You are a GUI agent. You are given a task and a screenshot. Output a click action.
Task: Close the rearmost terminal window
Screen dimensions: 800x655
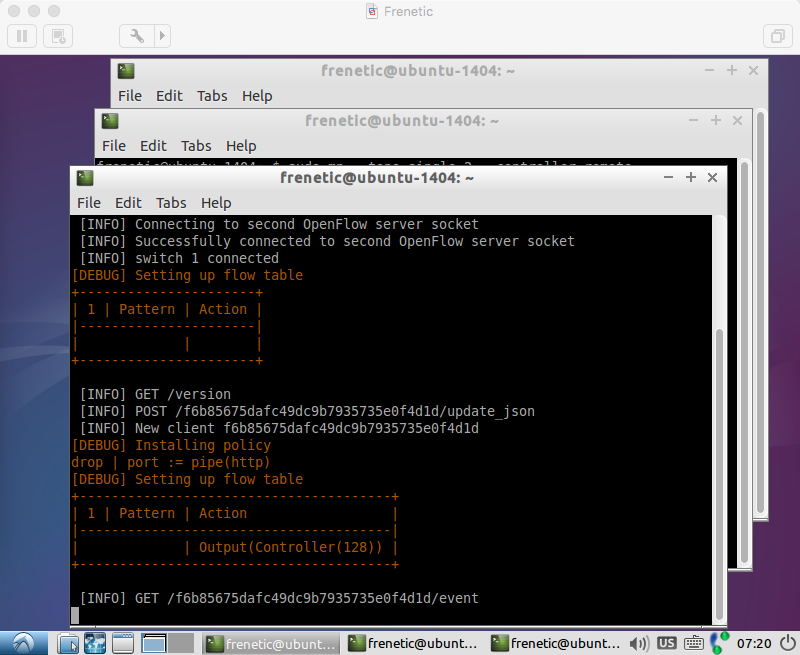tap(754, 70)
